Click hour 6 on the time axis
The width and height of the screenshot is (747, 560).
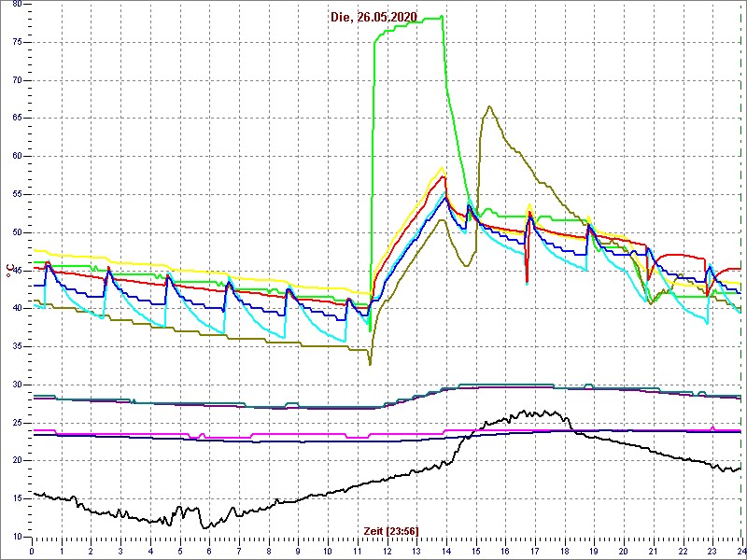tap(209, 551)
